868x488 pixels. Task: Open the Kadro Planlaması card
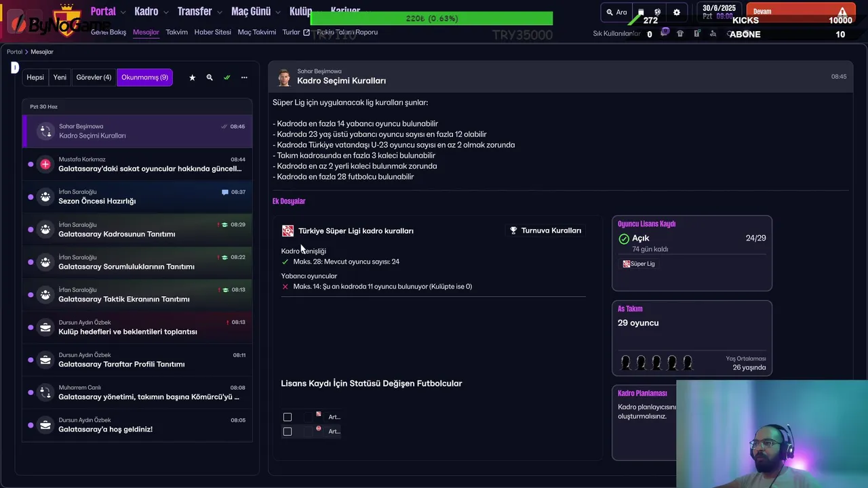point(644,423)
